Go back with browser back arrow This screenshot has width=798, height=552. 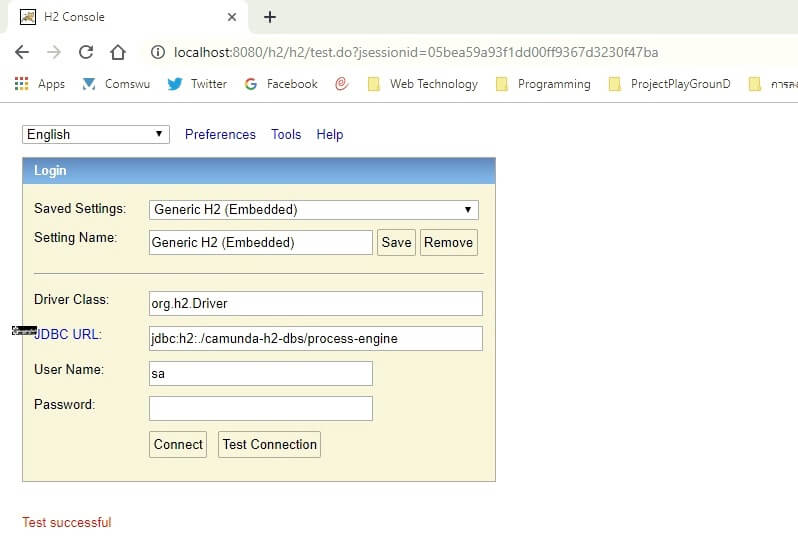point(22,52)
